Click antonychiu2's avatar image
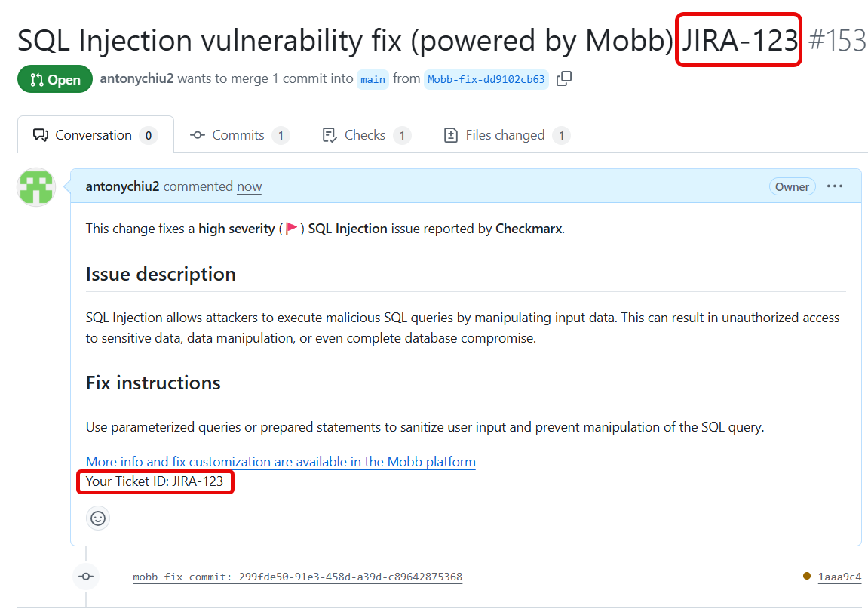This screenshot has width=868, height=612. pyautogui.click(x=36, y=187)
